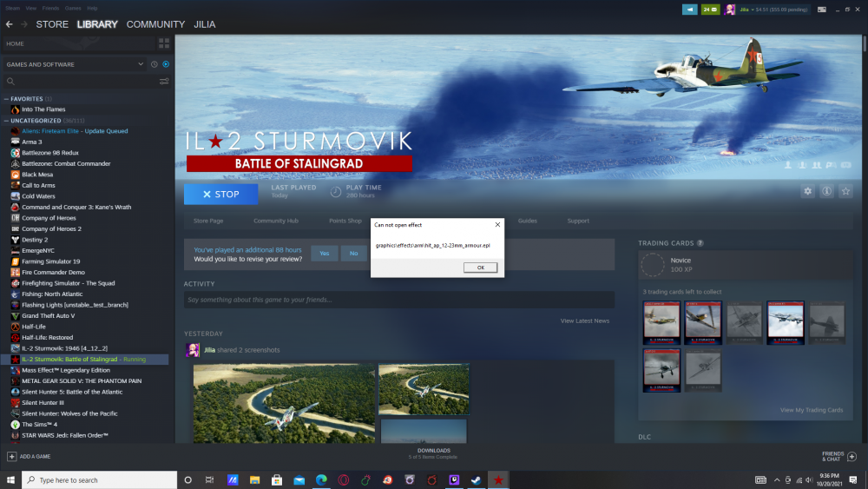Click IL-2 red star taskbar icon
Viewport: 868px width, 489px height.
pos(498,479)
